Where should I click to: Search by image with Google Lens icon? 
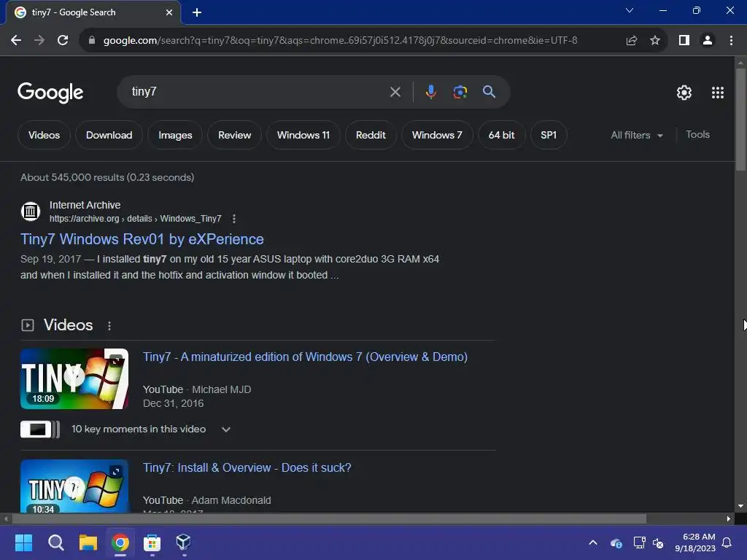tap(460, 92)
